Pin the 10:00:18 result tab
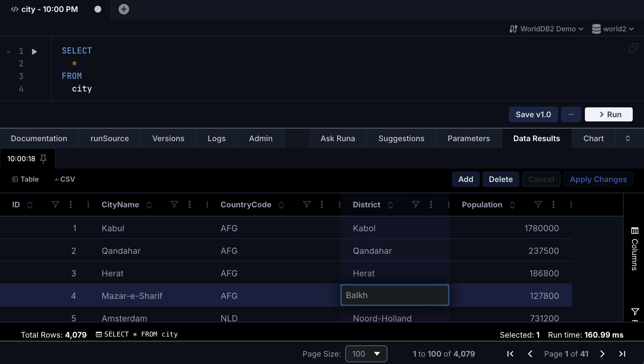The height and width of the screenshot is (364, 644). tap(43, 159)
